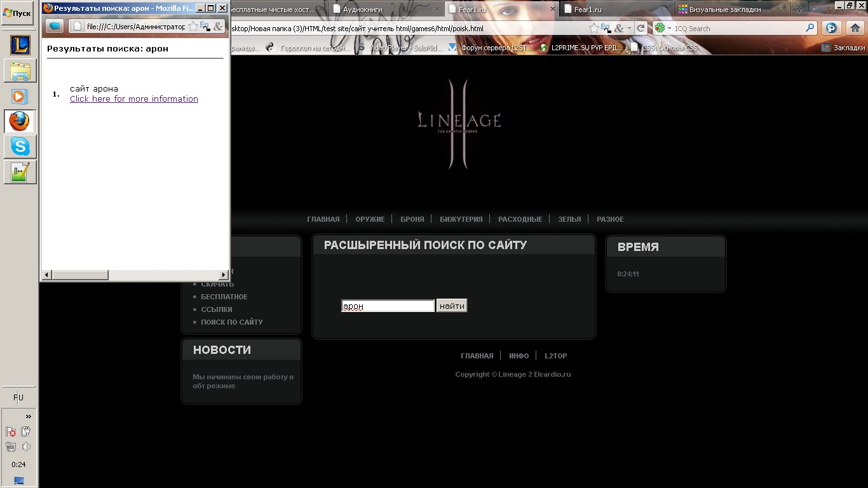Bookmark popup page with star icon
Screen dimensions: 868x488
(193, 27)
